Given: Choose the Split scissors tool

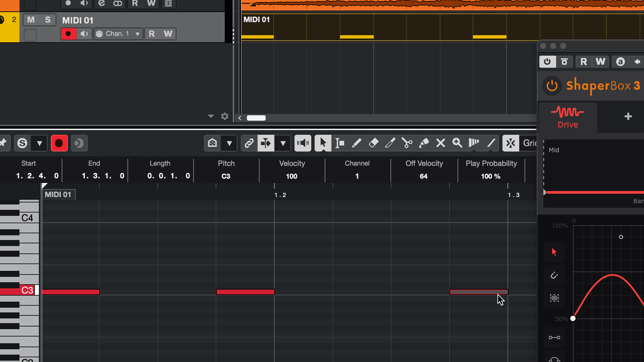Looking at the screenshot, I should [x=407, y=143].
